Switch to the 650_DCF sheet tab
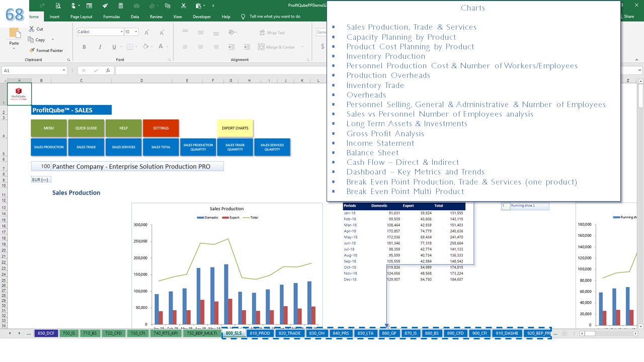The image size is (644, 362). [47, 333]
